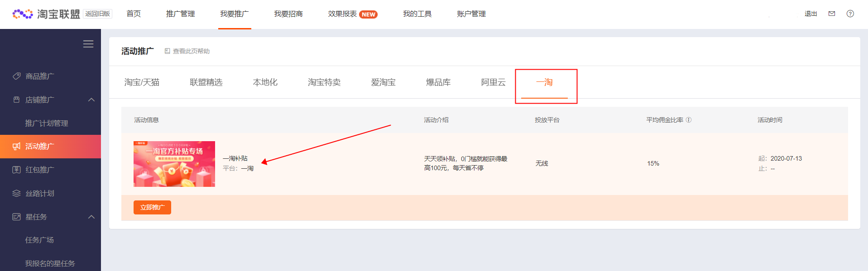Switch to the 联盟精选 tab
This screenshot has height=271, width=868.
tap(206, 82)
